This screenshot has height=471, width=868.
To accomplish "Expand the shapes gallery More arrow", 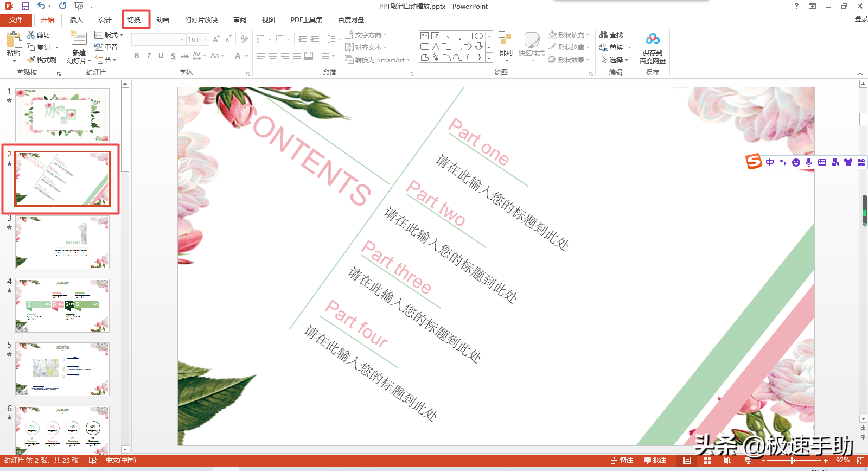I will point(489,58).
